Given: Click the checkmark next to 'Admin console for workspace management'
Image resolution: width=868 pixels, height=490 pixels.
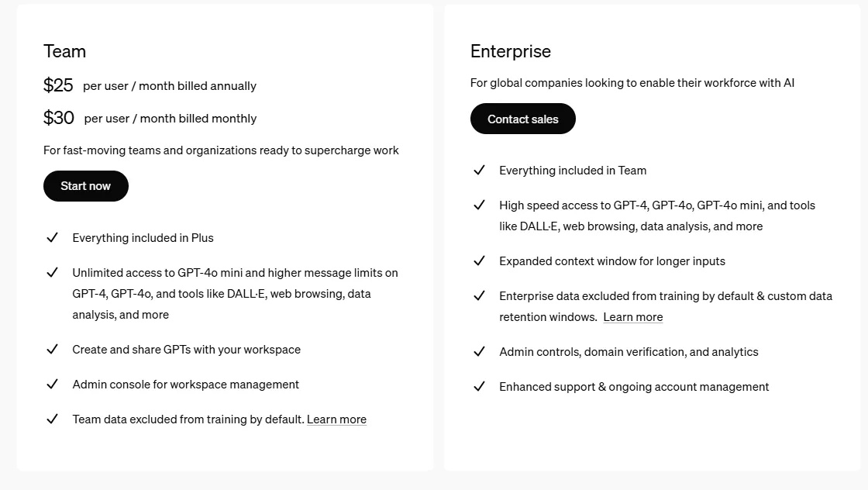Looking at the screenshot, I should (x=53, y=384).
